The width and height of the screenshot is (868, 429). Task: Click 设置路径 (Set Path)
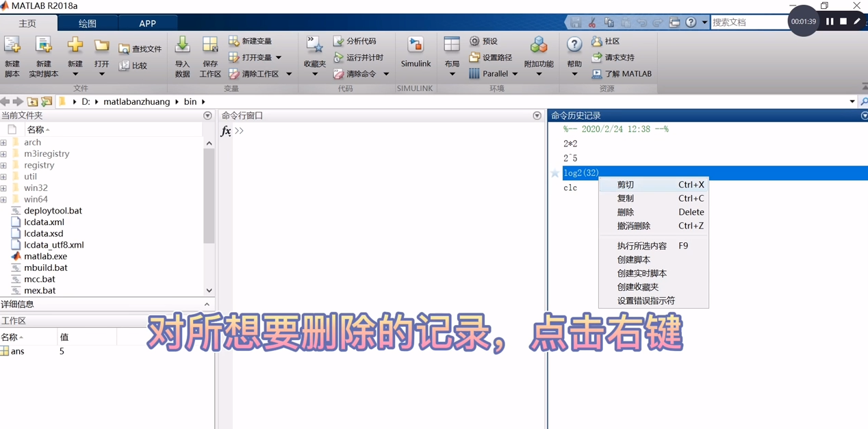coord(491,57)
